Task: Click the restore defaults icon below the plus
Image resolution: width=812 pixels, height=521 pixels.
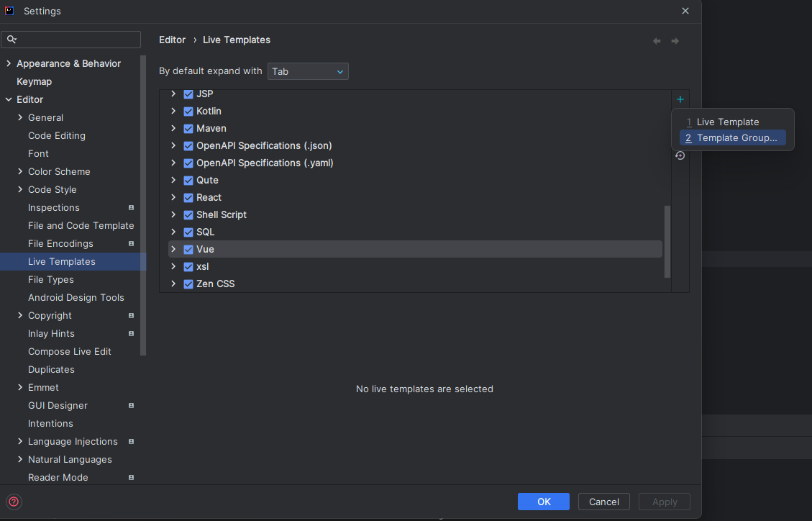Action: (680, 155)
